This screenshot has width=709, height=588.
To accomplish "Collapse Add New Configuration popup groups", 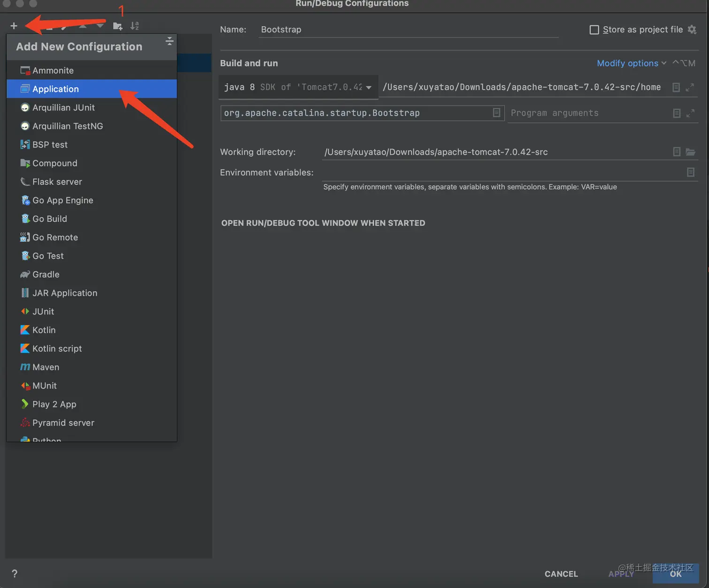I will (169, 41).
